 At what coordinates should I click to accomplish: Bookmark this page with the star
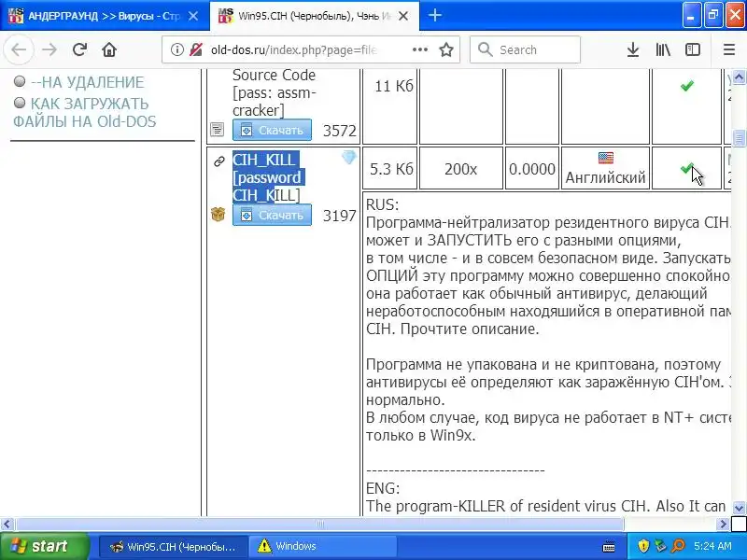pyautogui.click(x=446, y=49)
